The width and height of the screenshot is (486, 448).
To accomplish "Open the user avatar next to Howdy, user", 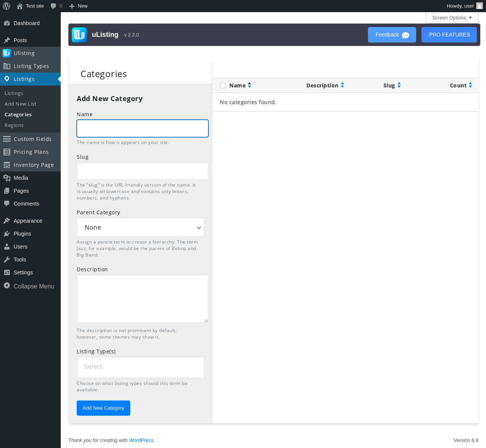I will [480, 6].
